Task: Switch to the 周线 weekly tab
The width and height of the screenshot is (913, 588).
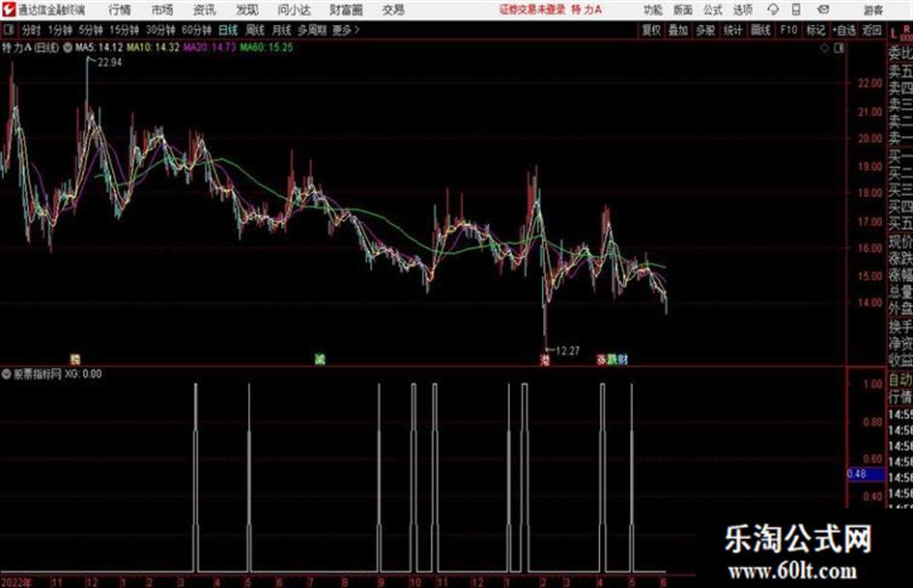Action: 255,30
